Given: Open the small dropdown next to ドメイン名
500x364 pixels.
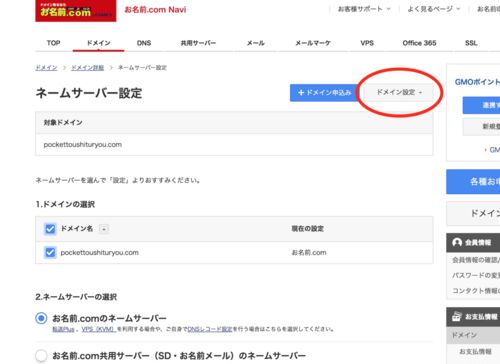Looking at the screenshot, I should click(x=104, y=229).
